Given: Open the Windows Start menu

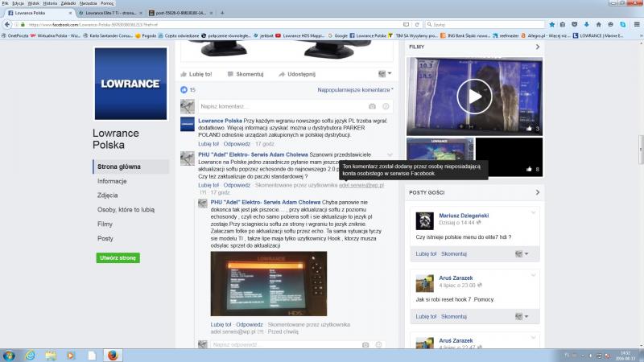Looking at the screenshot, I should pyautogui.click(x=9, y=354).
